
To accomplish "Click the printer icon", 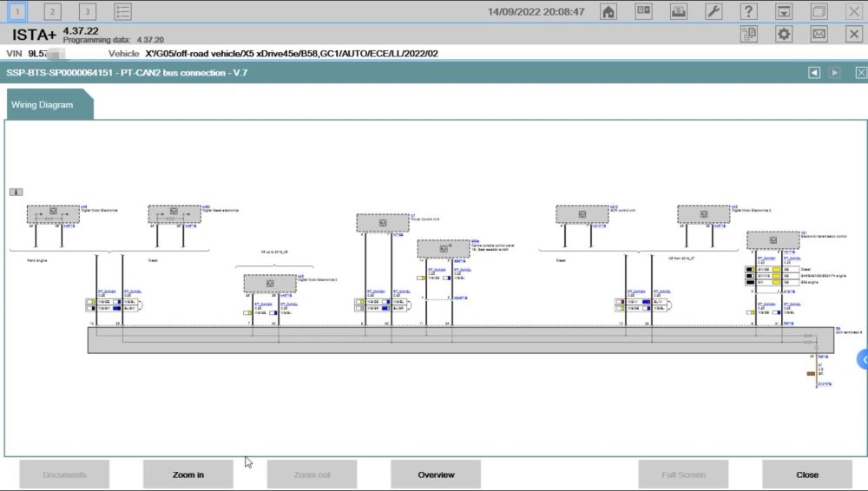I will [x=679, y=11].
